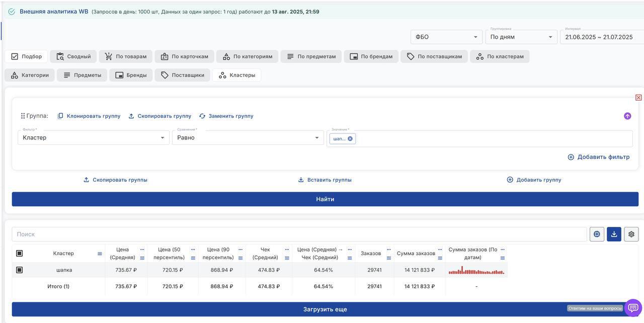Switch to the По брендам tab
This screenshot has height=323, width=644.
[x=371, y=56]
